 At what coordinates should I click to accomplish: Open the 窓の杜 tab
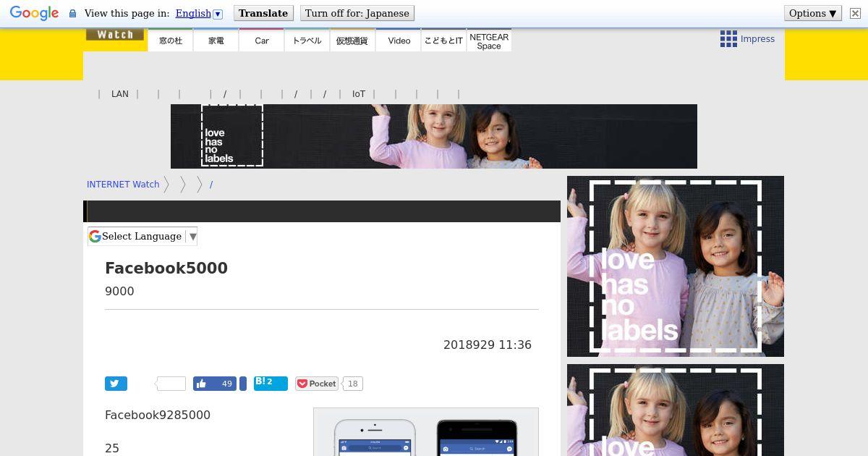tap(171, 41)
